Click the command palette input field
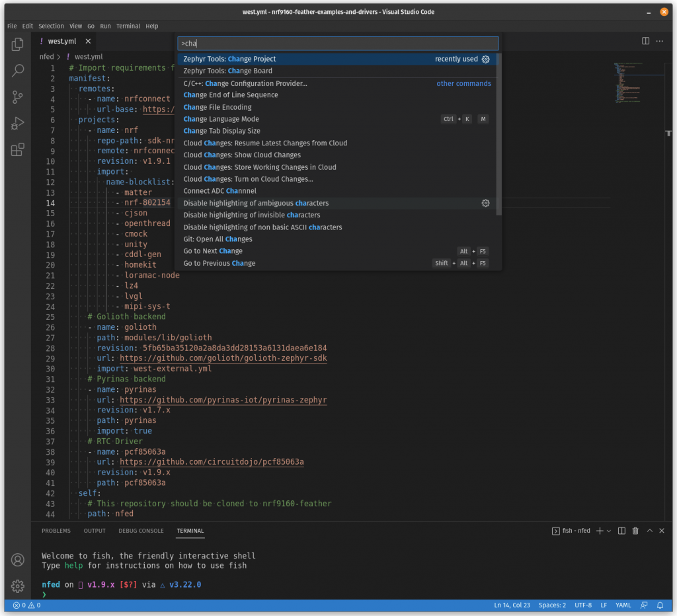Screen dimensions: 677x616 (338, 43)
